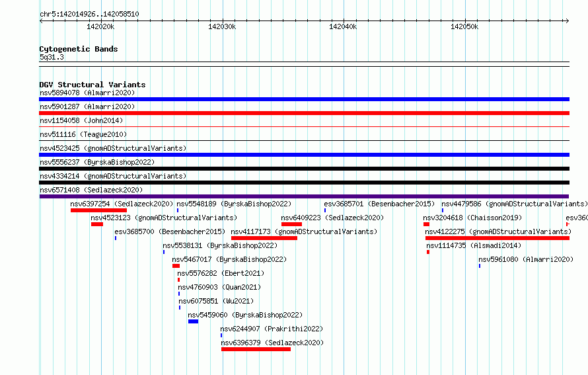The width and height of the screenshot is (588, 375).
Task: Select the blue bar under nsv5459060
Action: pyautogui.click(x=193, y=321)
